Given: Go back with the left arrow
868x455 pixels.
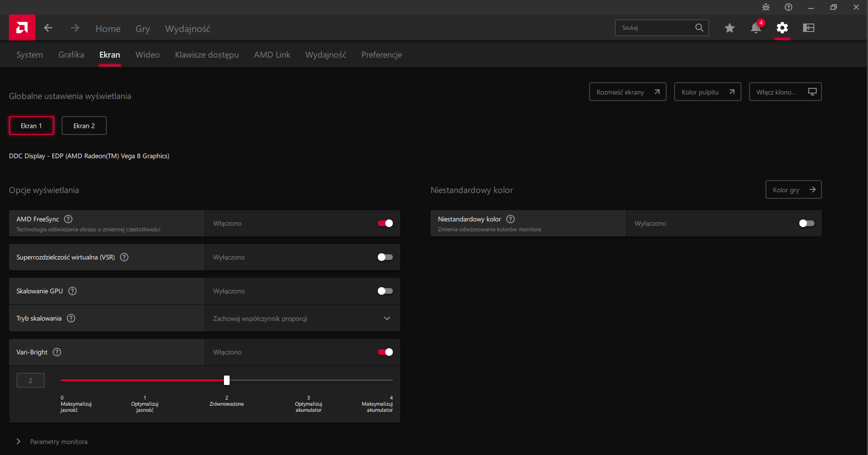Looking at the screenshot, I should point(48,28).
